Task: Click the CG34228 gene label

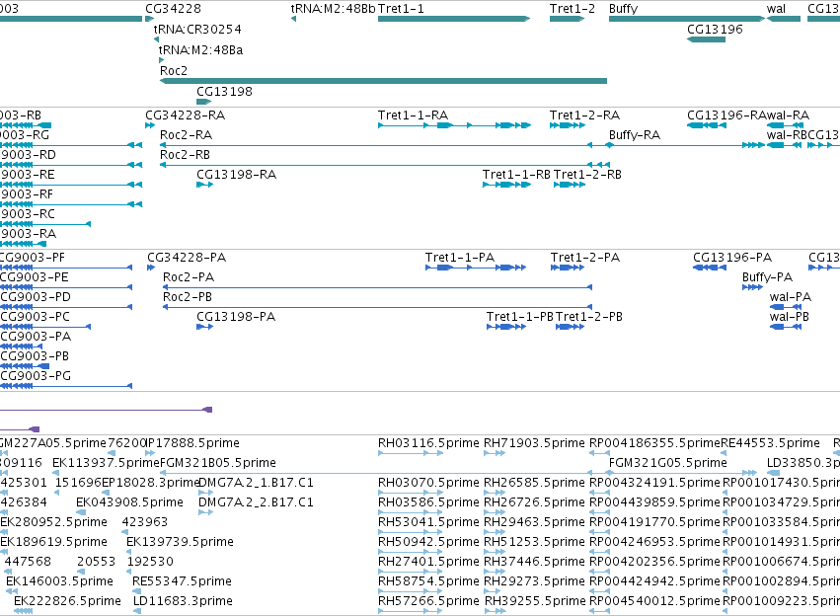Action: pos(173,9)
